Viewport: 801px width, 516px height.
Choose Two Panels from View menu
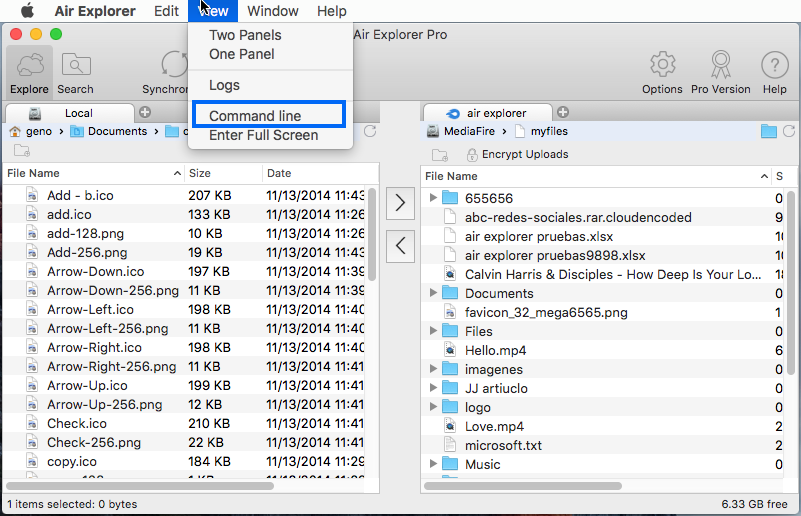click(x=245, y=35)
